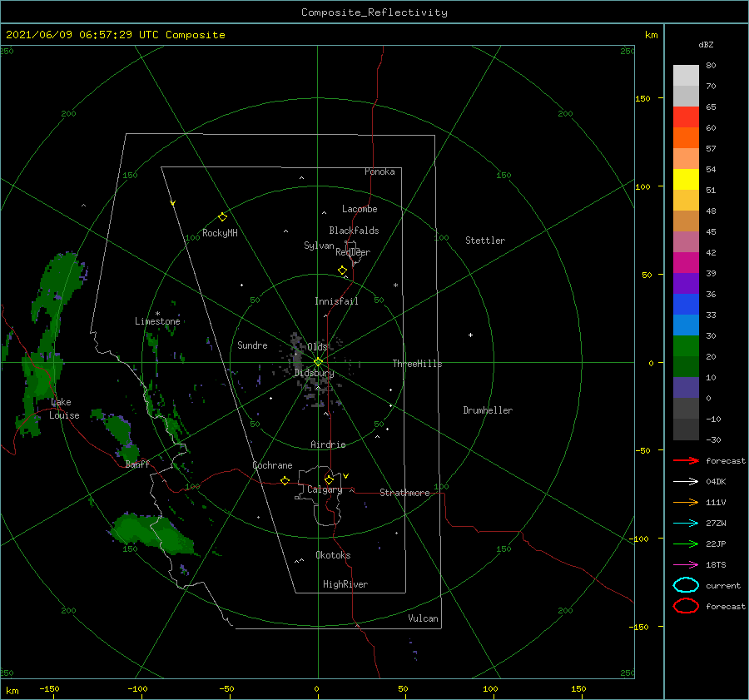This screenshot has width=749, height=700.
Task: Click the large green echo southwest of Banff
Action: click(152, 533)
